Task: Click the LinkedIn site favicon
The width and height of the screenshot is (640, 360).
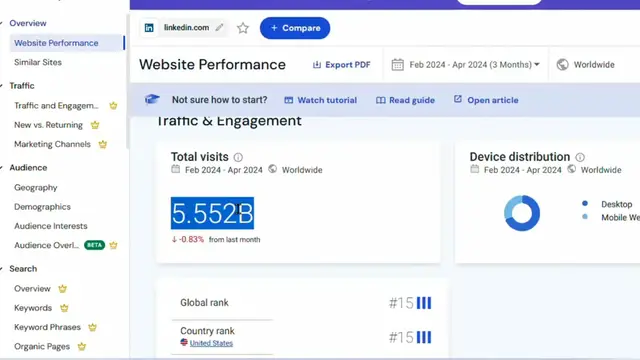Action: tap(149, 28)
